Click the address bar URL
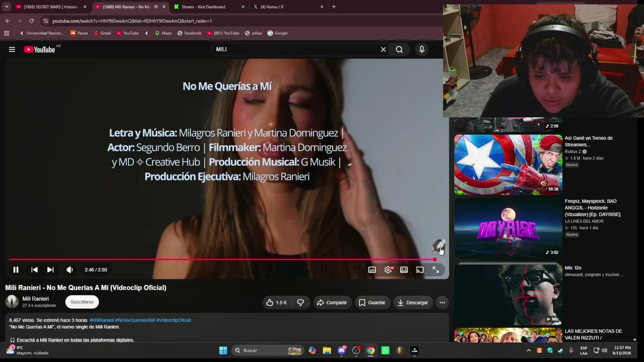This screenshot has height=362, width=644. pos(132,21)
